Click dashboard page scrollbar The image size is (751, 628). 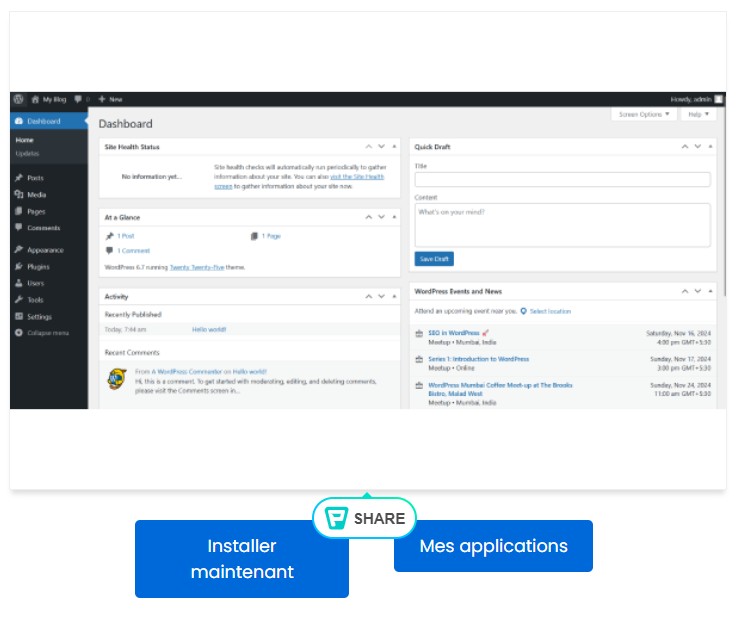tap(725, 201)
